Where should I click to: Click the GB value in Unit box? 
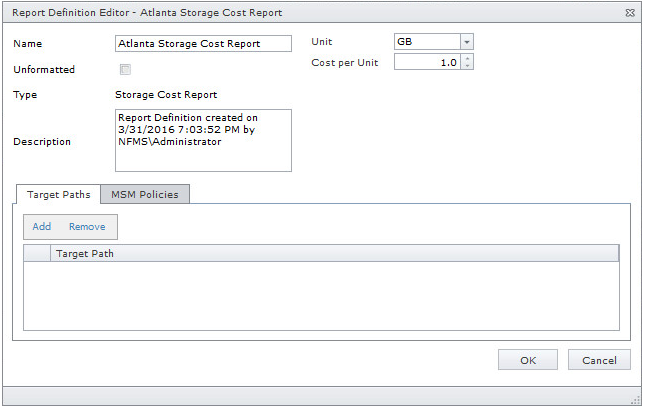(x=425, y=42)
